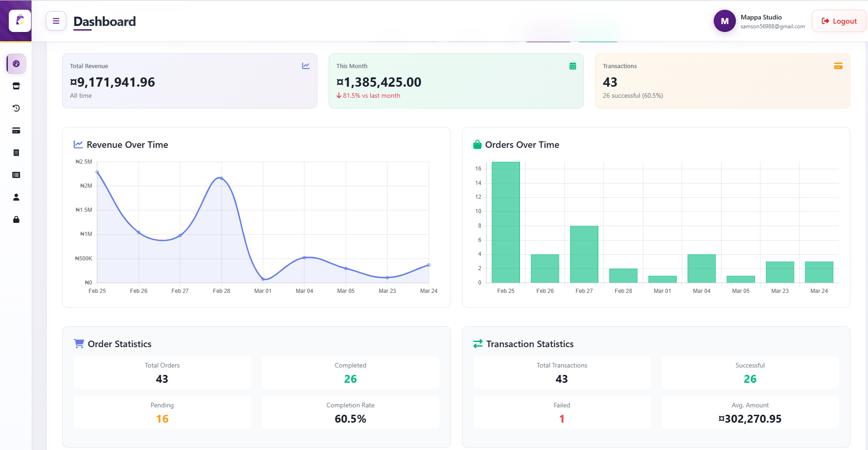Open the listings panel via the list icon
The width and height of the screenshot is (868, 450).
pyautogui.click(x=16, y=175)
